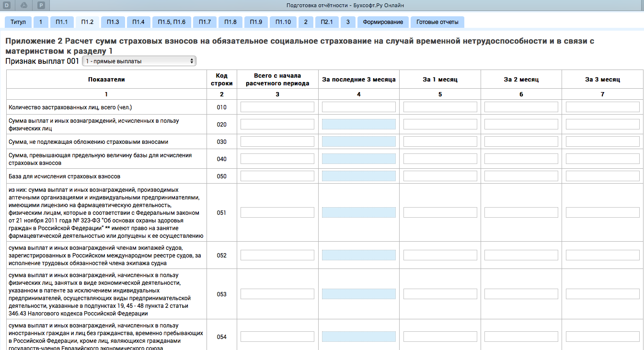
Task: Click row 010 'За 2 месяц' input
Action: pyautogui.click(x=521, y=107)
